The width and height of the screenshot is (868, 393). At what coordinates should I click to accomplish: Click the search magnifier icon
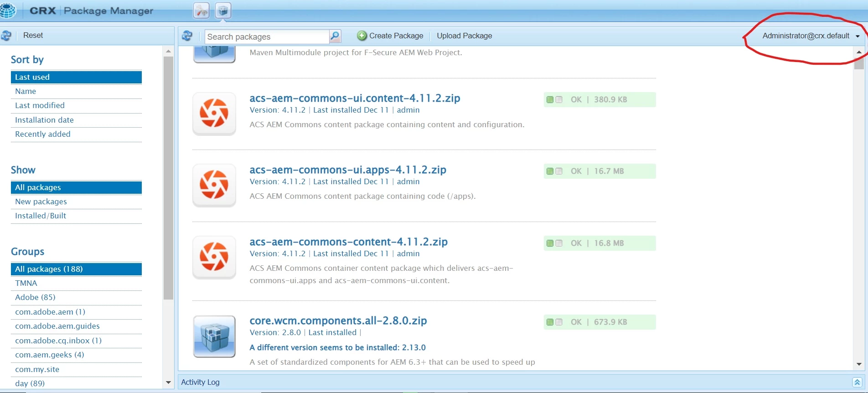click(x=335, y=36)
